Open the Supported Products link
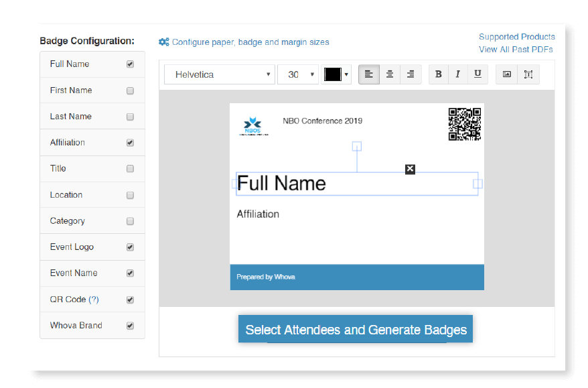This screenshot has width=588, height=388. pos(516,37)
